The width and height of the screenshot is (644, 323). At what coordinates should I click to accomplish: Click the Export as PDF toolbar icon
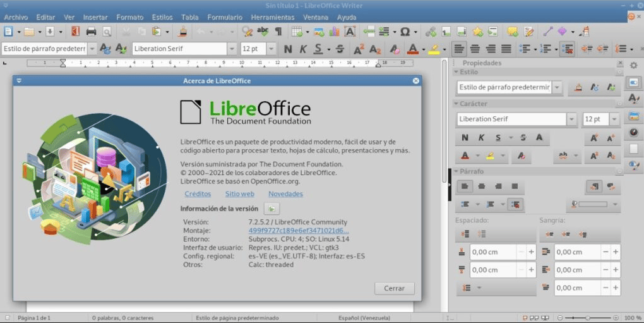[x=76, y=31]
